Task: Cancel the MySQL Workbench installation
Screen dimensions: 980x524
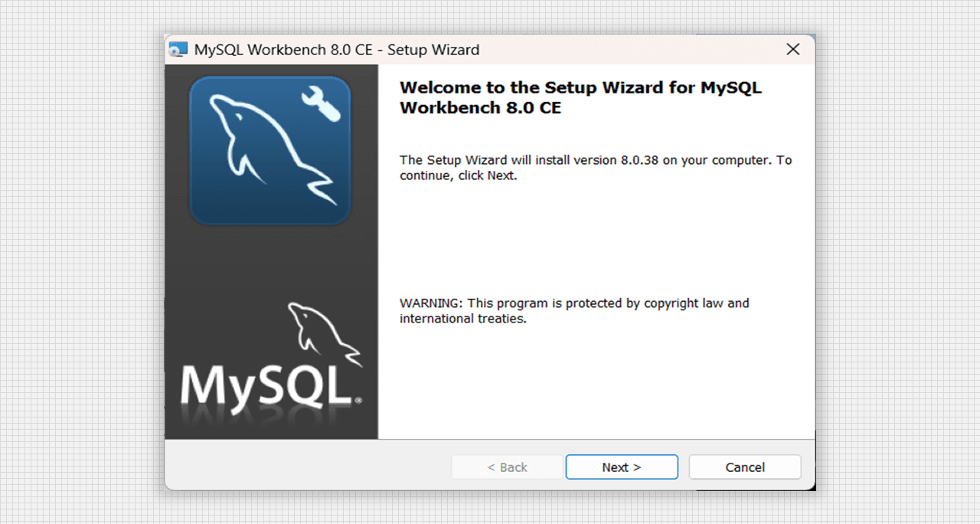Action: coord(744,467)
